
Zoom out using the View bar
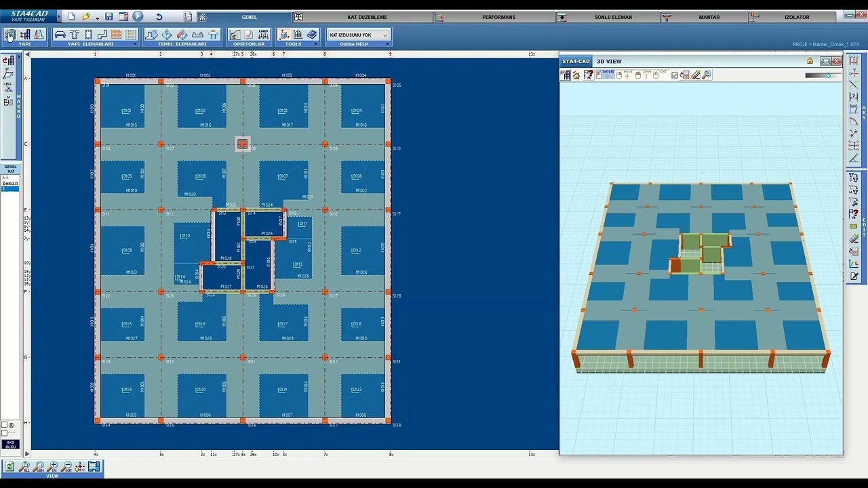coord(66,467)
